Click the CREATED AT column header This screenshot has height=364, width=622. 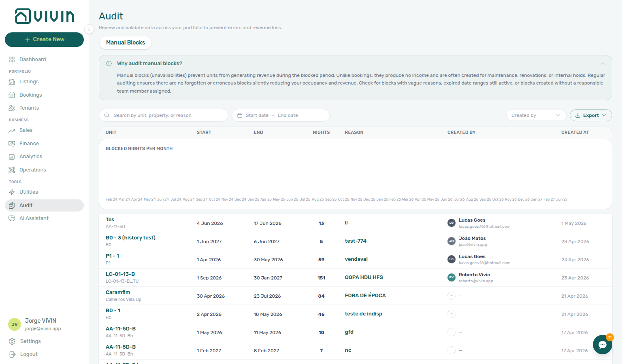575,133
